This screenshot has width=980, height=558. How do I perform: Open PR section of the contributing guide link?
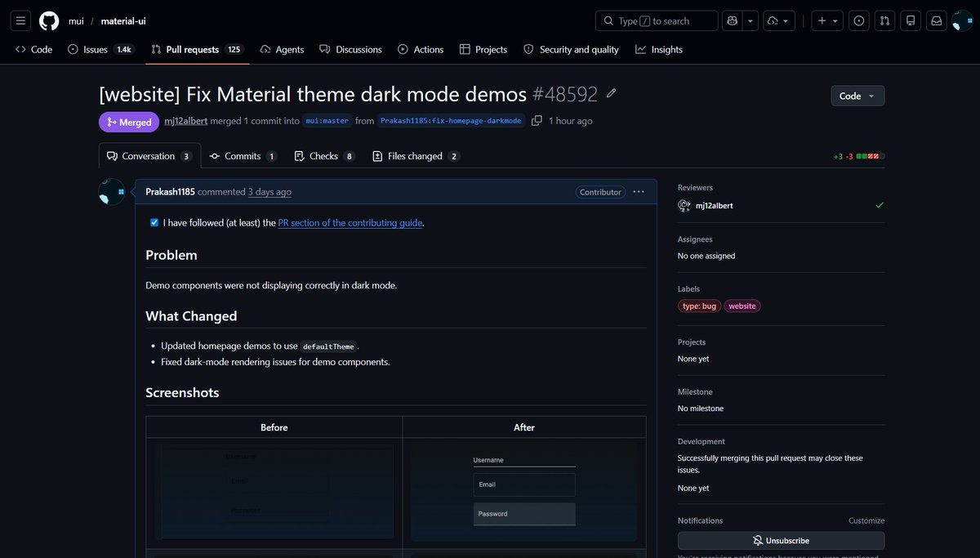[x=350, y=222]
